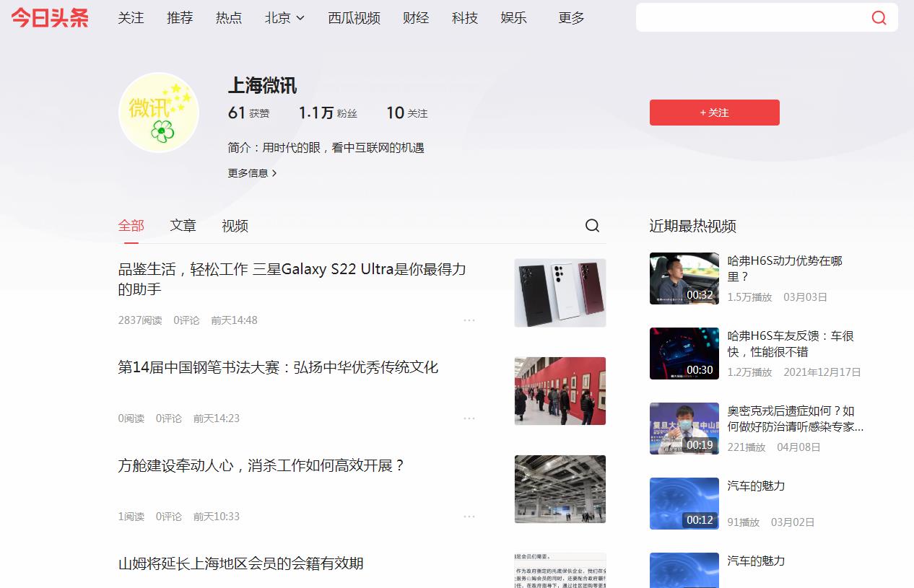Click the 前天10:33 timestamp

(217, 517)
